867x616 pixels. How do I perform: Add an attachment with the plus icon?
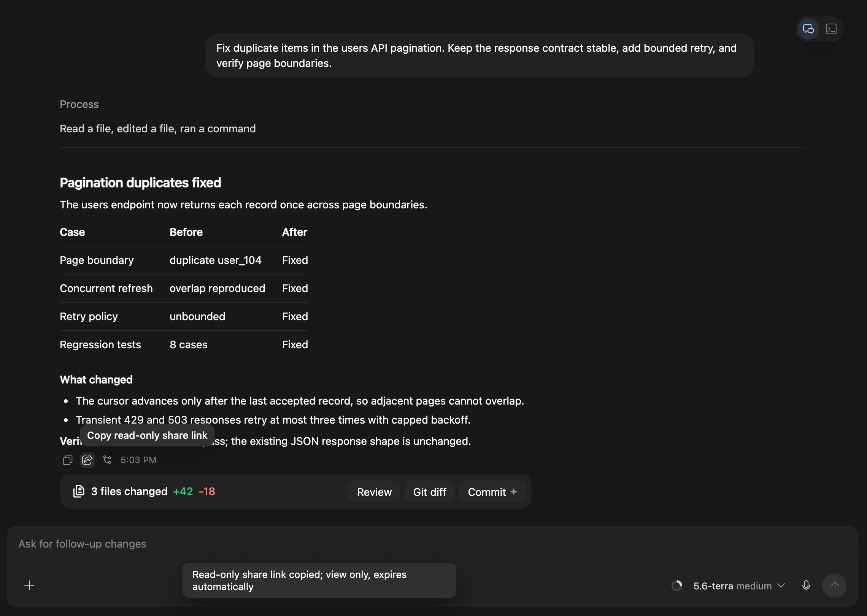click(x=29, y=585)
